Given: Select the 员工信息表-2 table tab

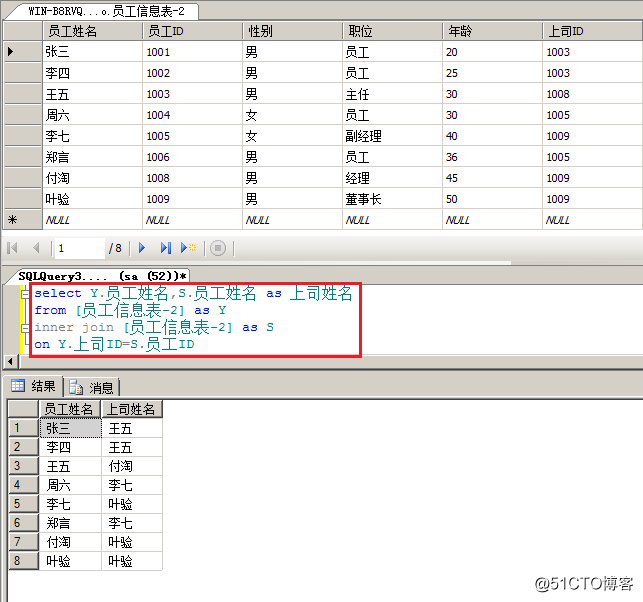Looking at the screenshot, I should click(106, 11).
